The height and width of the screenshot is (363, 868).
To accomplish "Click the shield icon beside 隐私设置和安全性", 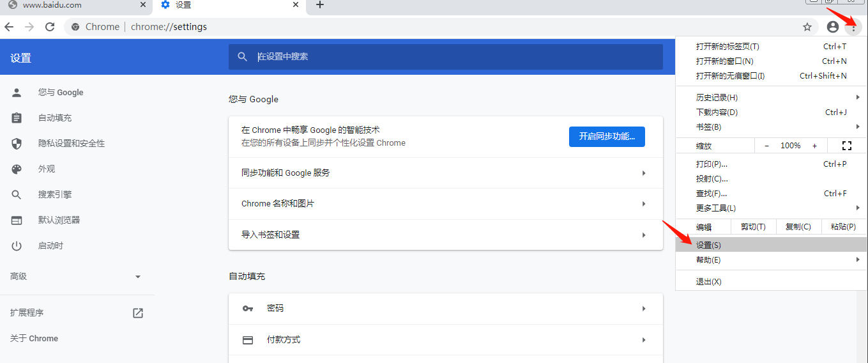I will 17,144.
